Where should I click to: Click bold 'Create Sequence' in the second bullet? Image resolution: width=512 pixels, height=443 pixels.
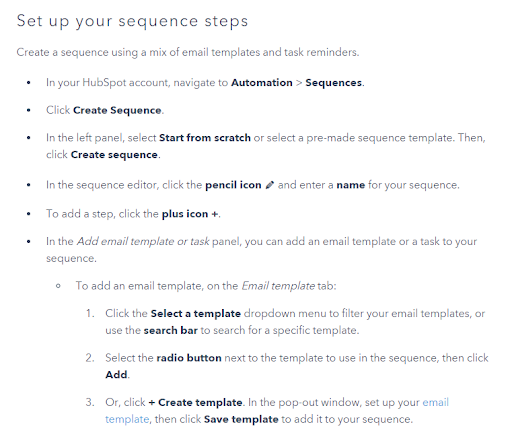pyautogui.click(x=117, y=110)
